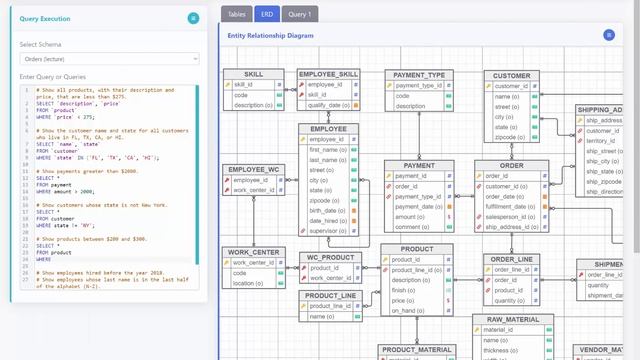Click the date type icon on payment_date row
This screenshot has width=640, height=360.
(x=449, y=207)
